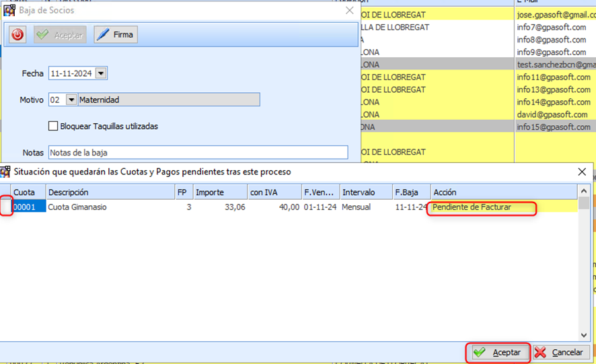596x364 pixels.
Task: Click the red power exit icon
Action: click(x=18, y=35)
